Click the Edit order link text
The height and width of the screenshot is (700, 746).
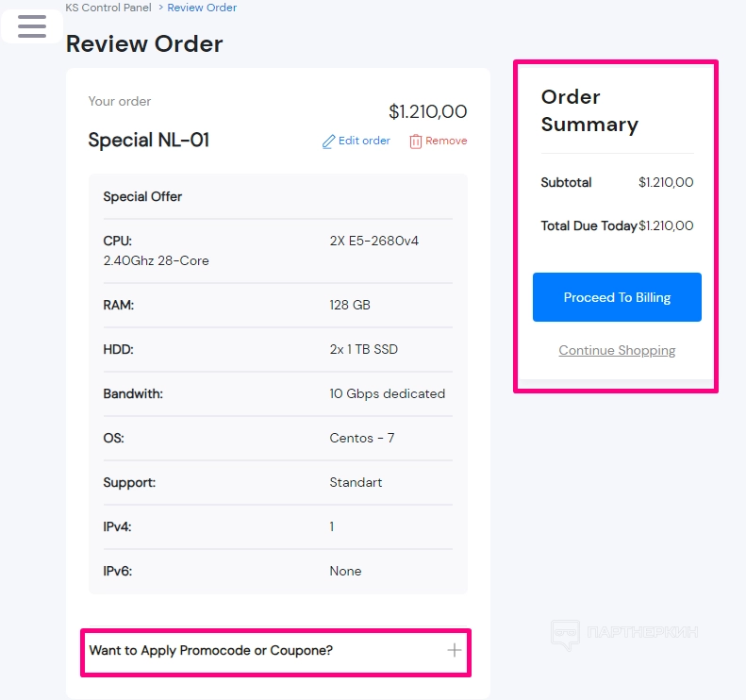pos(364,141)
